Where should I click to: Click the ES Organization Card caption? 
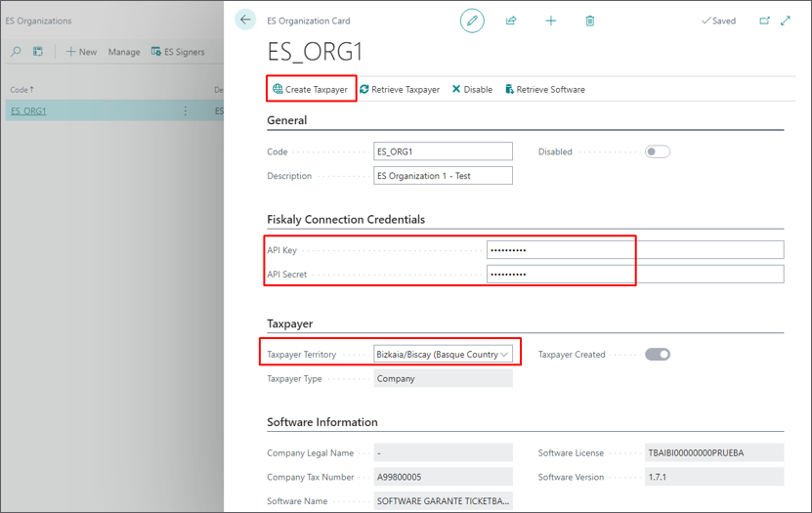[x=308, y=21]
